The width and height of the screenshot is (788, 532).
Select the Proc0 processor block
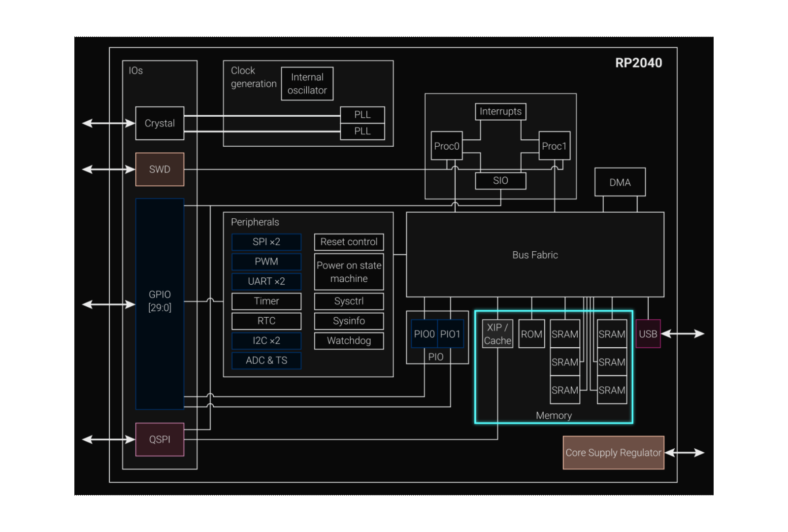tap(447, 146)
